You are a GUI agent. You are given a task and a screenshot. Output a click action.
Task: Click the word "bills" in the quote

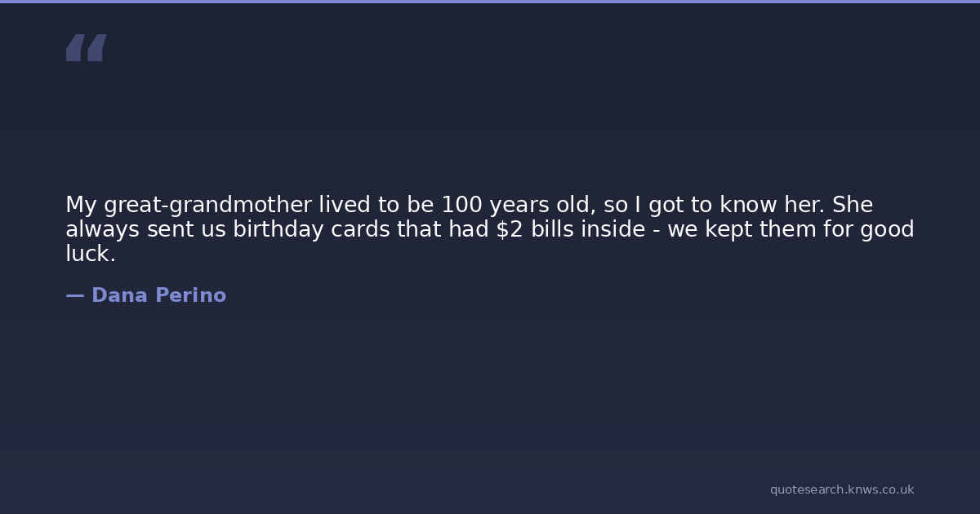[552, 229]
